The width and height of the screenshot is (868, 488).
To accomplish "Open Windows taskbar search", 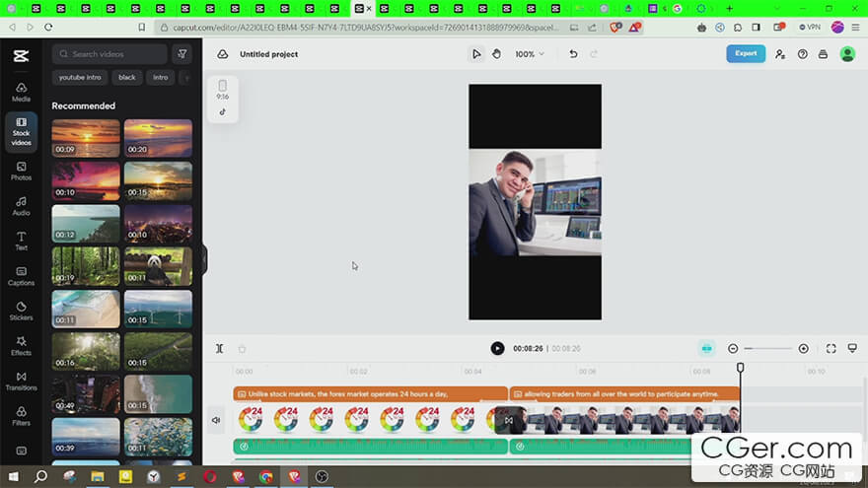I will [x=41, y=476].
